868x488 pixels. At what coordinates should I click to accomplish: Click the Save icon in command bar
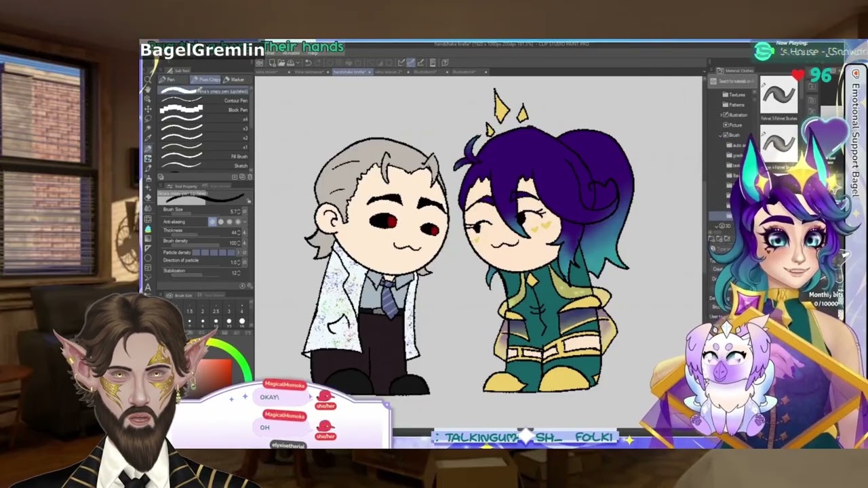coord(291,62)
